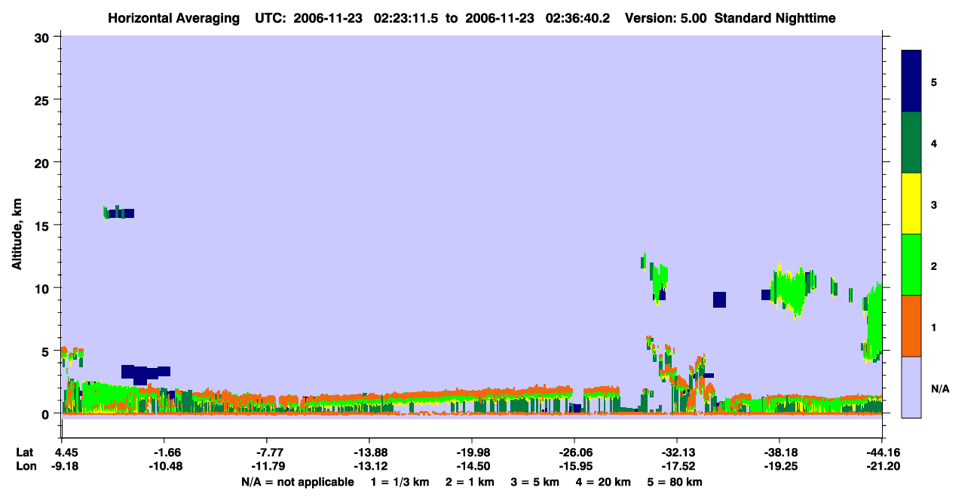Screen dimensions: 980x503
Task: Click the '3 = 5 km' legend entry
Action: tap(535, 482)
